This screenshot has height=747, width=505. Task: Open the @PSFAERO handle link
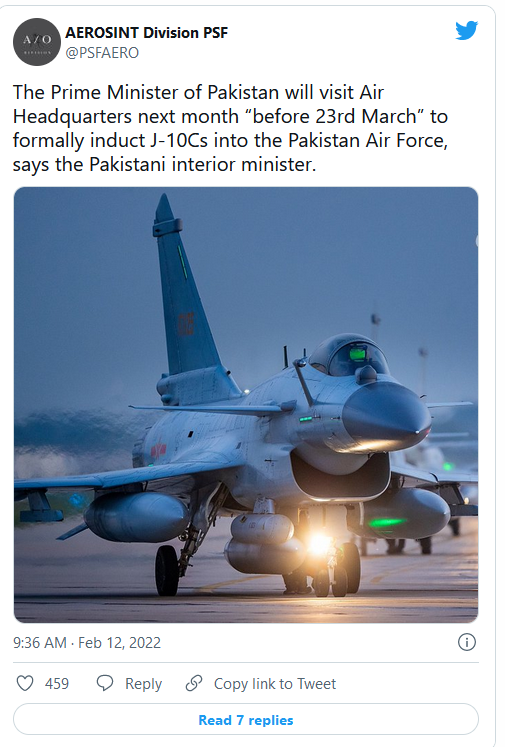coord(102,52)
